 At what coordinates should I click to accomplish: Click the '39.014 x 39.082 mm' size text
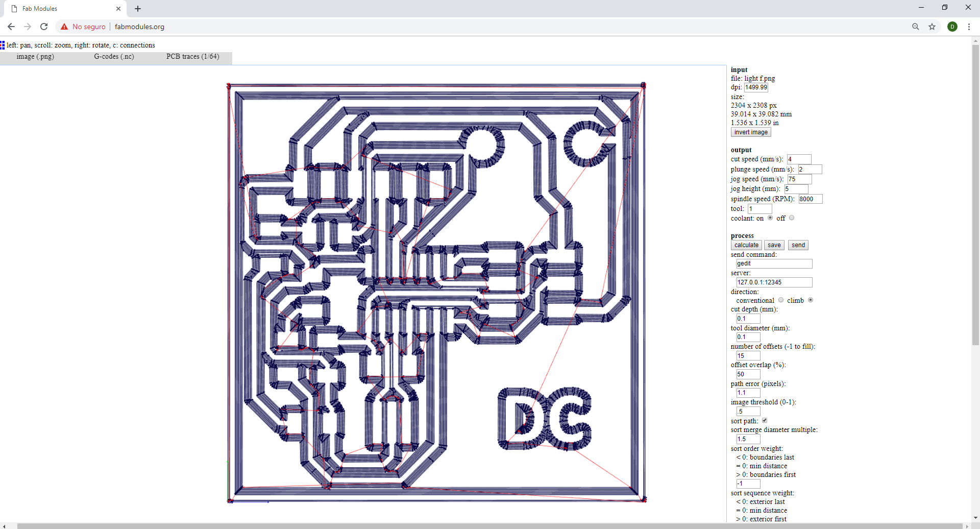761,114
